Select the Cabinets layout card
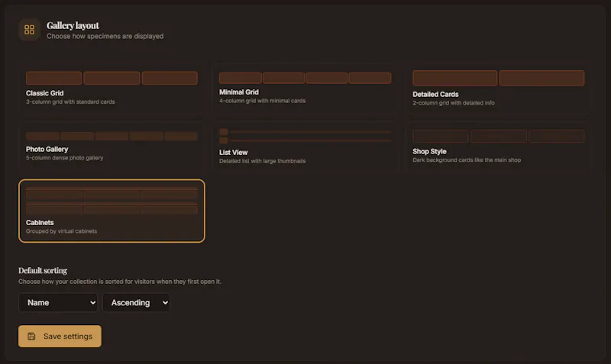 click(x=112, y=211)
